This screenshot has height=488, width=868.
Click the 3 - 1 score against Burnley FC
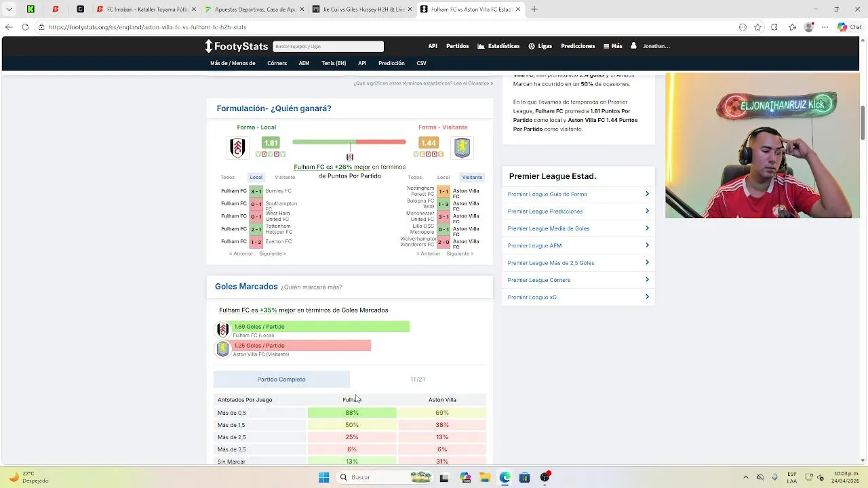[x=256, y=191]
